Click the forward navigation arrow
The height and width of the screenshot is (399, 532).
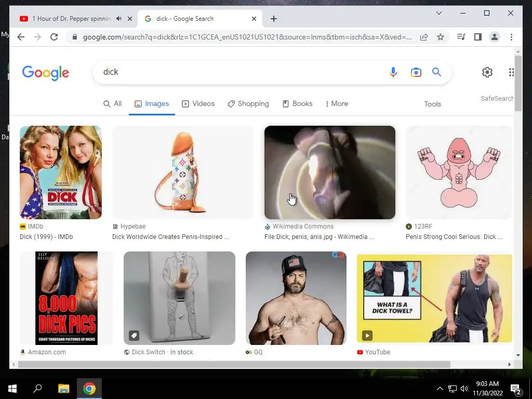click(37, 37)
